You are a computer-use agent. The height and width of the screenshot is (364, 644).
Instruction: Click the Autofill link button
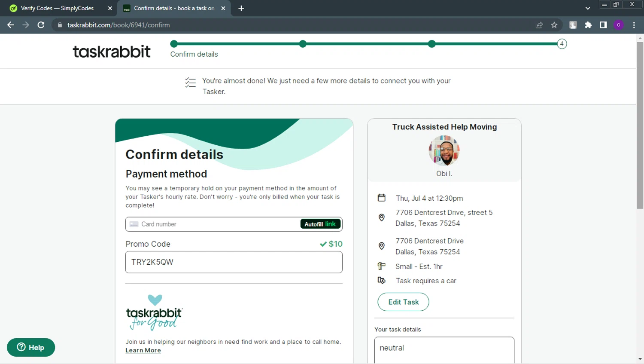[320, 224]
